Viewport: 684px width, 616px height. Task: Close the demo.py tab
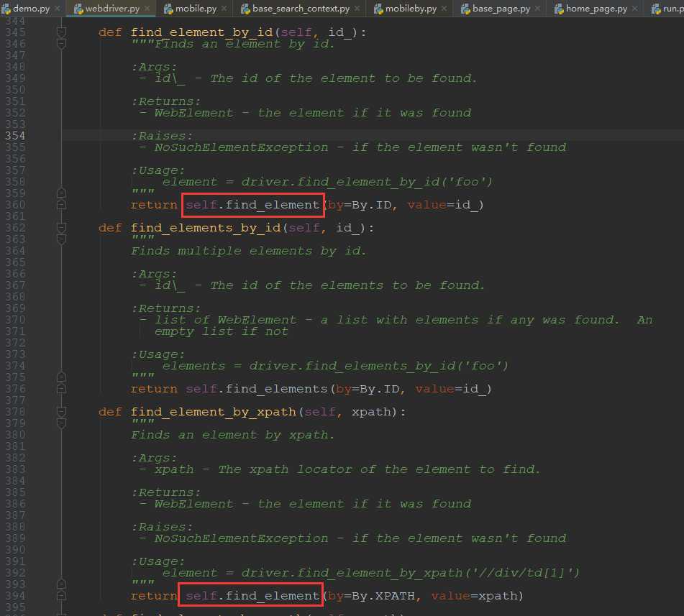click(57, 9)
